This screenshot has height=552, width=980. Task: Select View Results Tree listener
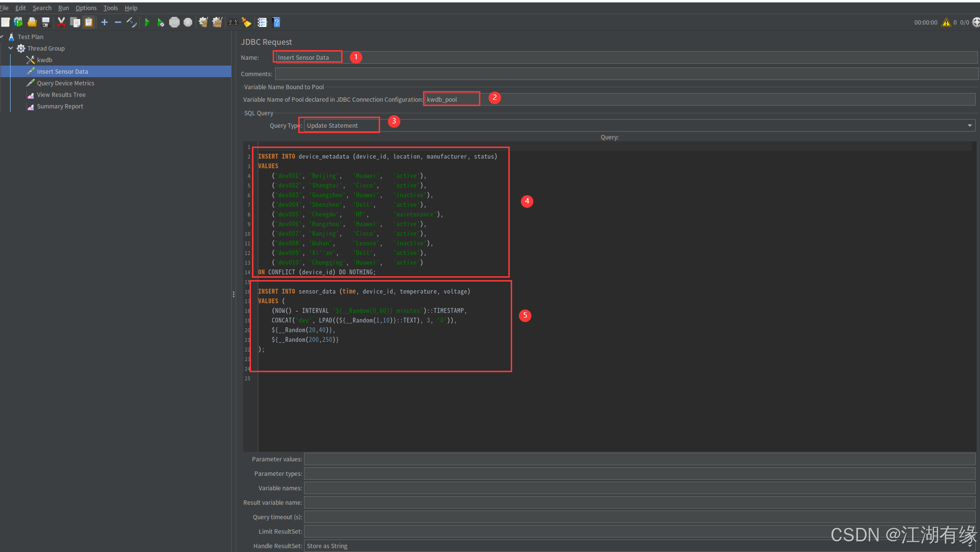61,95
